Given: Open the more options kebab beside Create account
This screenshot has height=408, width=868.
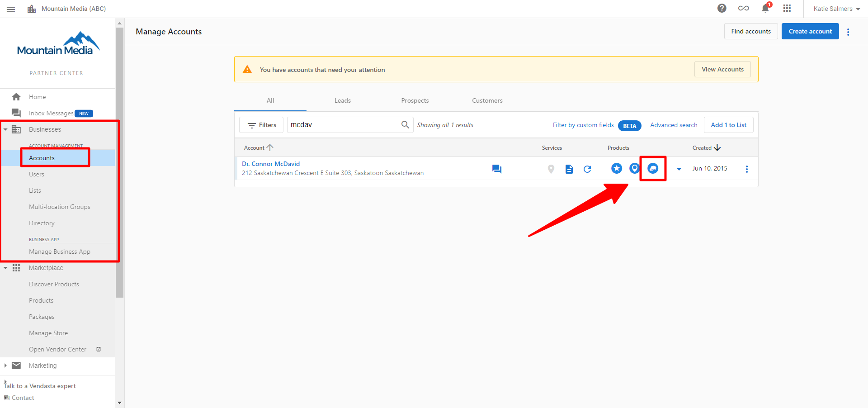Looking at the screenshot, I should pyautogui.click(x=848, y=32).
